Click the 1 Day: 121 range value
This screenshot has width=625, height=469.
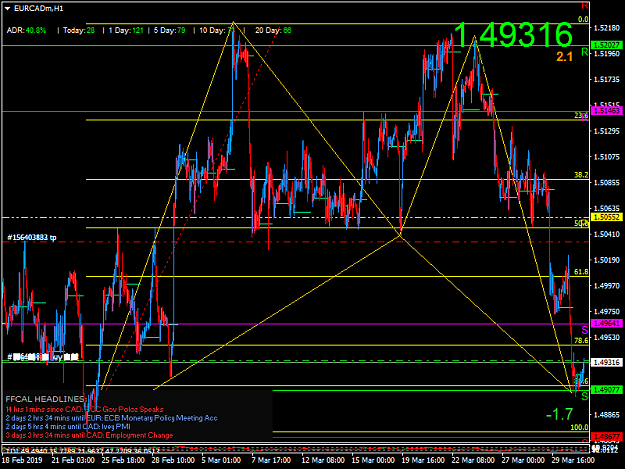[126, 30]
